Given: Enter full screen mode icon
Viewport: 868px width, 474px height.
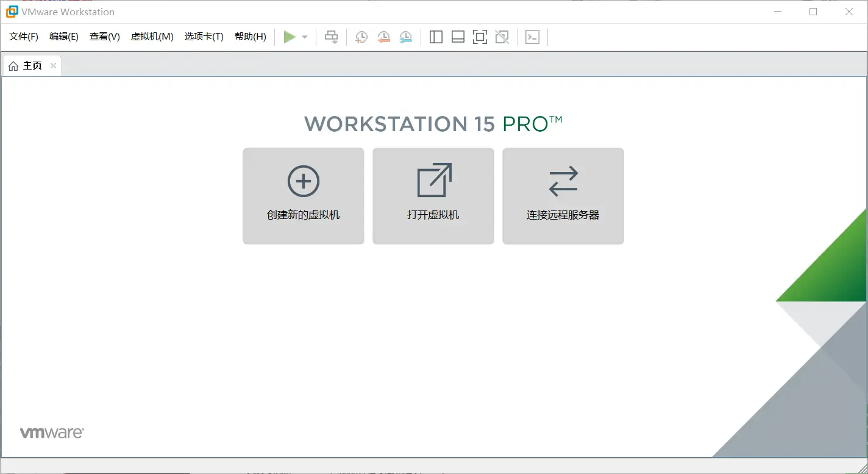Looking at the screenshot, I should point(480,37).
